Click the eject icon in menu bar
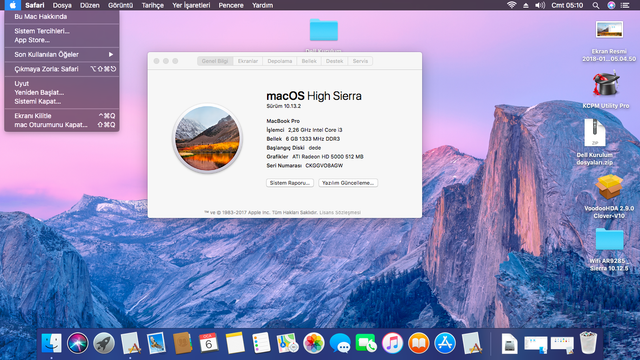Viewport: 640px width, 360px height. tap(526, 5)
